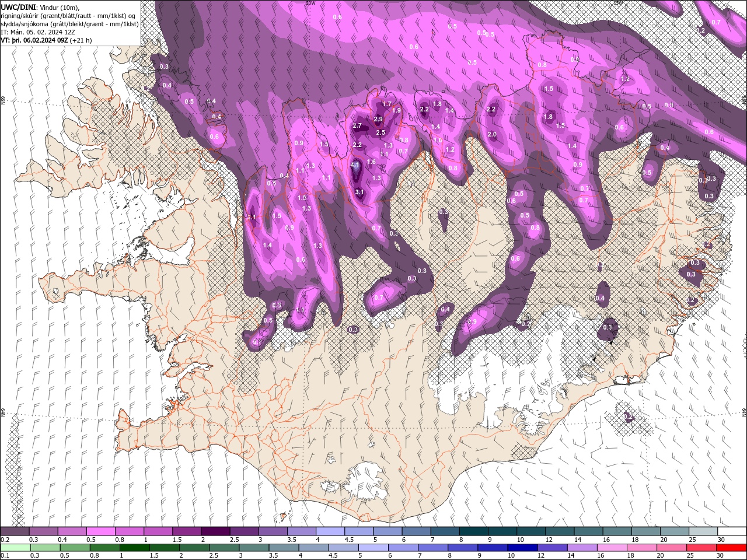The height and width of the screenshot is (560, 747).
Task: Pick bright pink top-row swatch starting at 0.5
Action: 100,531
